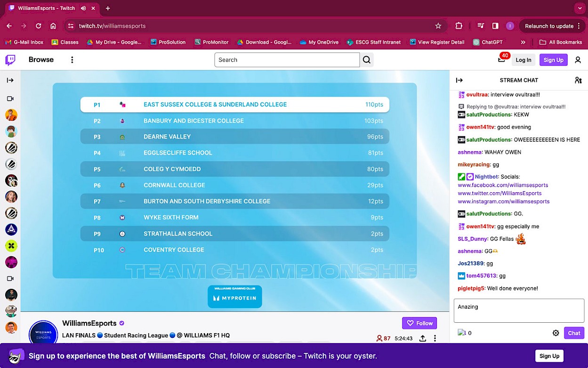Click the Jos21389 username in chat
588x368 pixels.
(x=471, y=263)
